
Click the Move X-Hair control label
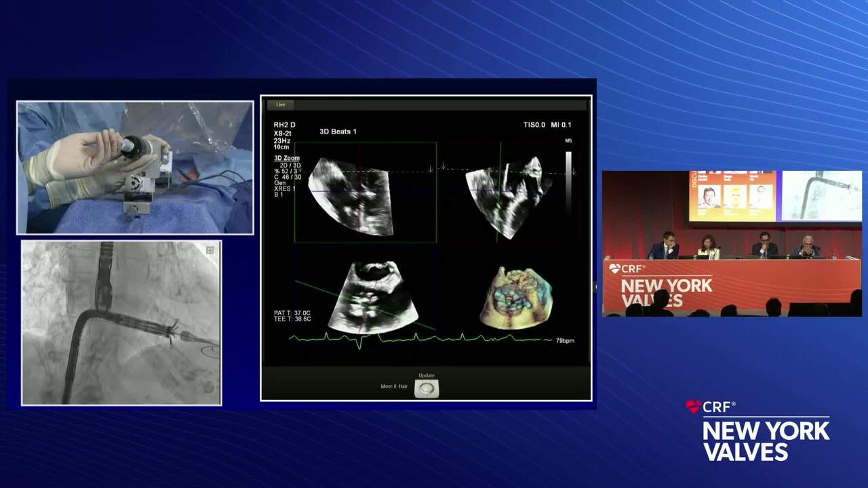pos(394,386)
